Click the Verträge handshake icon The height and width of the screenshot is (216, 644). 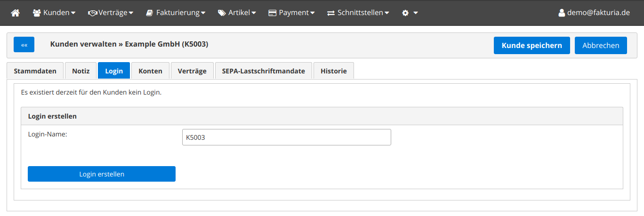(93, 13)
